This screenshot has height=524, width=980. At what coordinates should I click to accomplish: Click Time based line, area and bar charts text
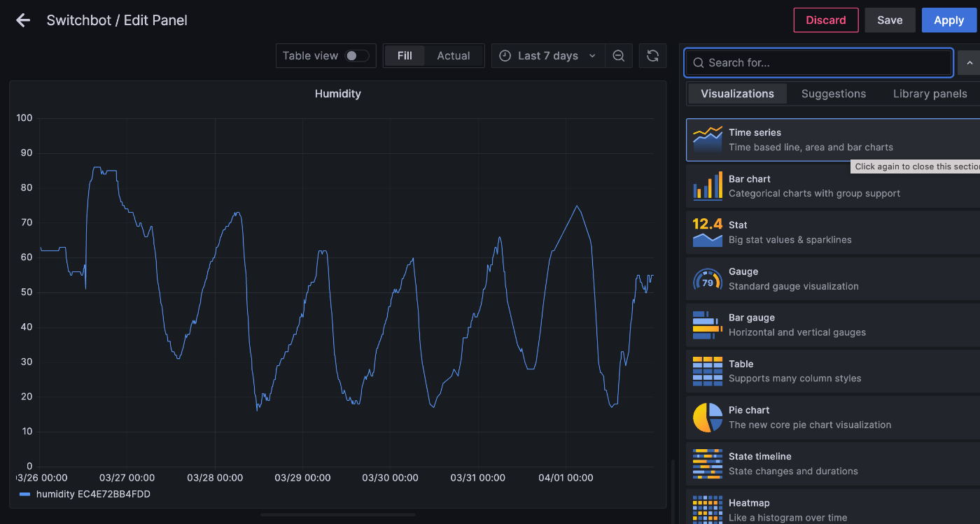[811, 147]
